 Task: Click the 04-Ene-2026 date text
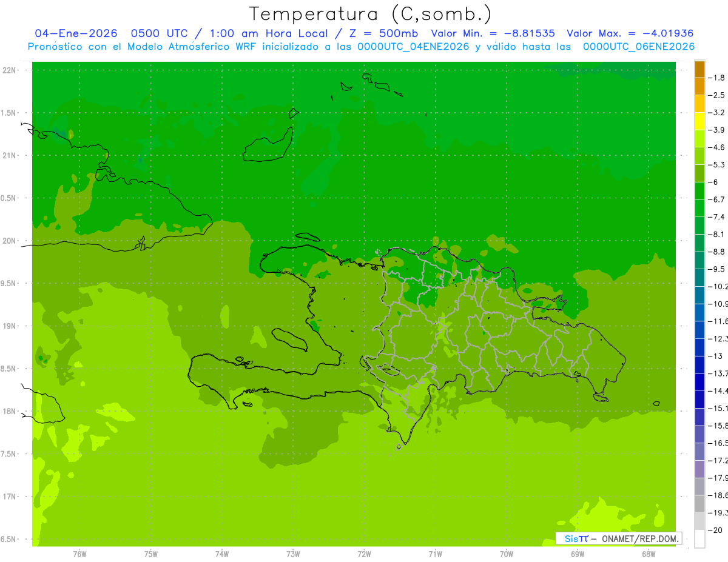(x=76, y=33)
